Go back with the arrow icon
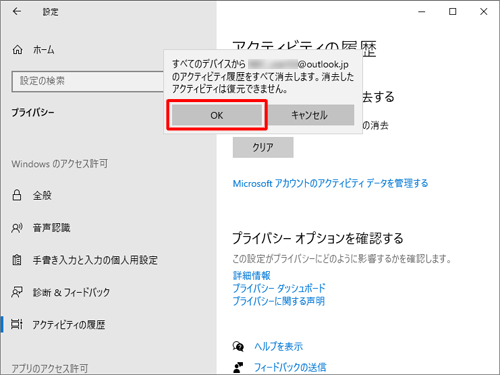500x375 pixels. [x=17, y=12]
